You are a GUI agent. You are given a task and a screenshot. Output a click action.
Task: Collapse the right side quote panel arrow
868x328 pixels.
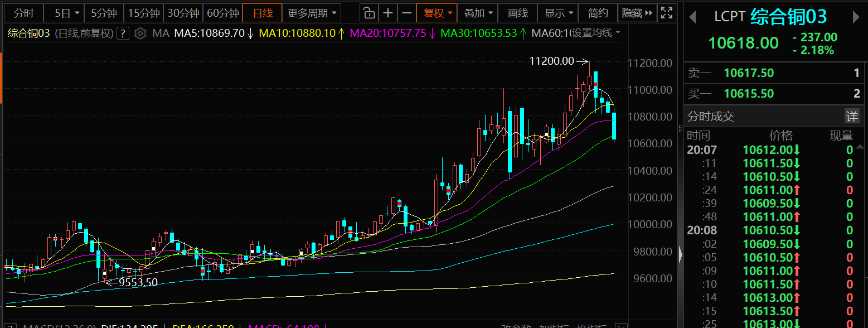click(681, 255)
